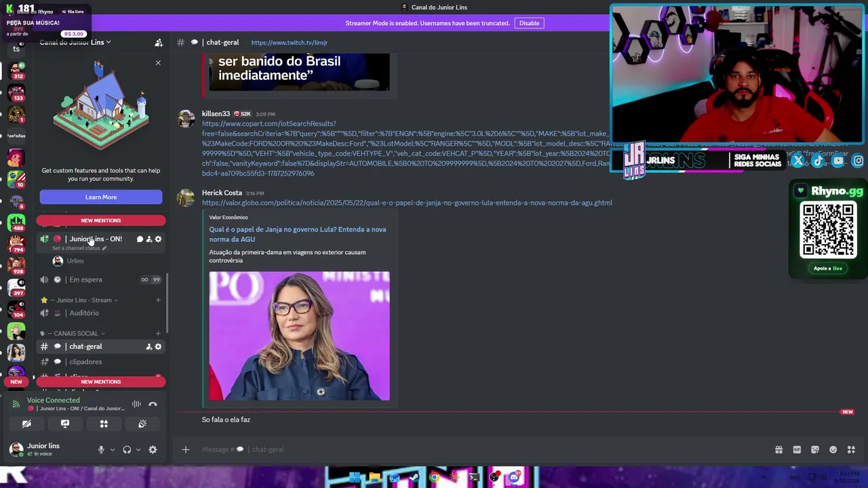Jump to upper NEW MENTIONS pill

(101, 220)
